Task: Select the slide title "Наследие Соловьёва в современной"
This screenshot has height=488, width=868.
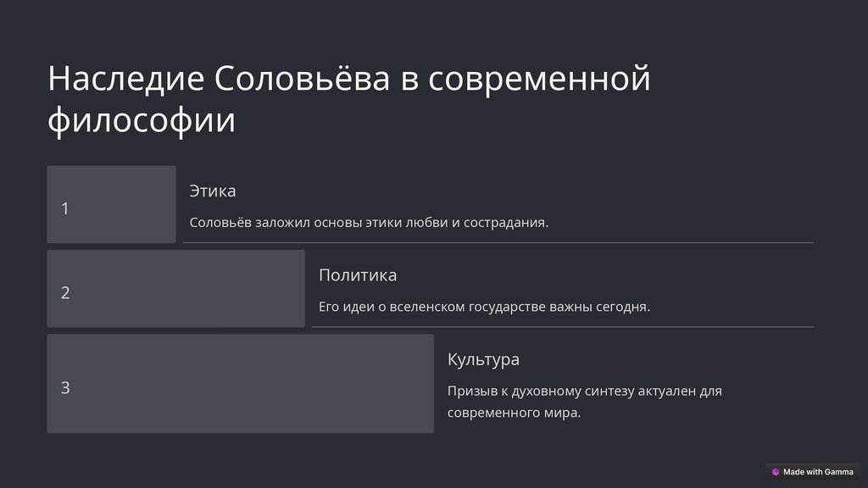Action: (348, 79)
